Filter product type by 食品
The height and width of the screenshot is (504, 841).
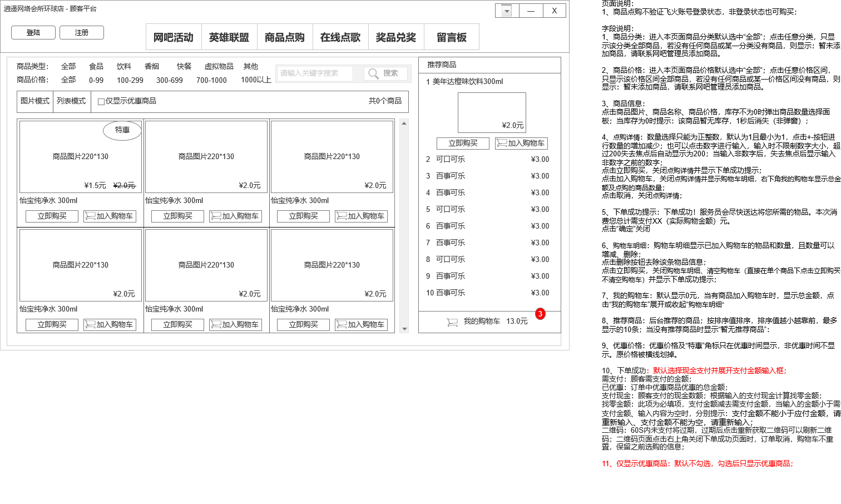[x=96, y=66]
